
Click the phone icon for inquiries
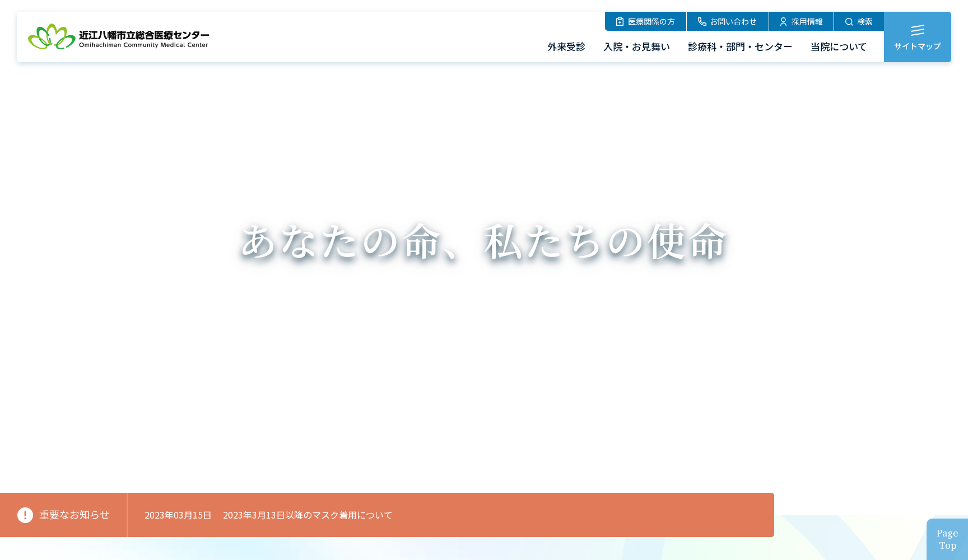pyautogui.click(x=702, y=22)
